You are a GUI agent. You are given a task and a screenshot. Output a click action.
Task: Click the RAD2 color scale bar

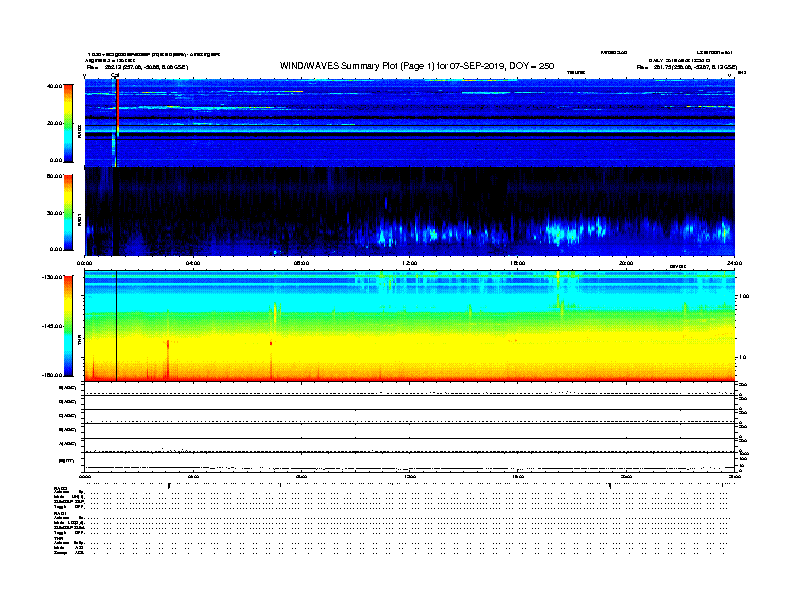(x=68, y=123)
